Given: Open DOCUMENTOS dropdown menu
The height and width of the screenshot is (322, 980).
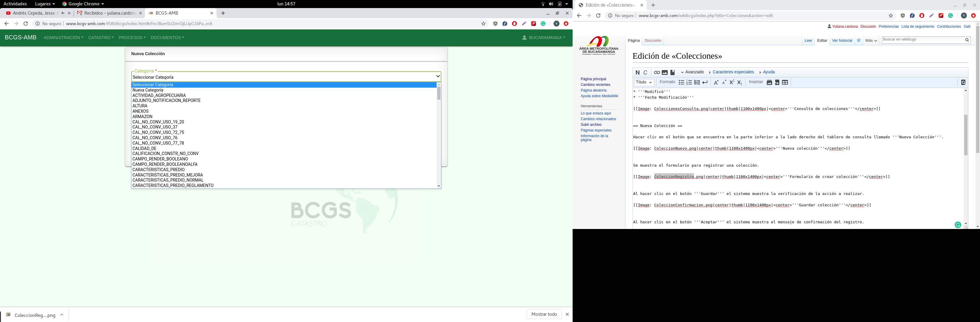Looking at the screenshot, I should [x=167, y=38].
